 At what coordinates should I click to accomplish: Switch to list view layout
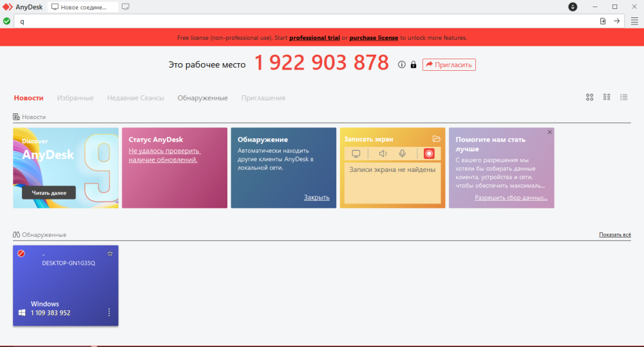[623, 97]
